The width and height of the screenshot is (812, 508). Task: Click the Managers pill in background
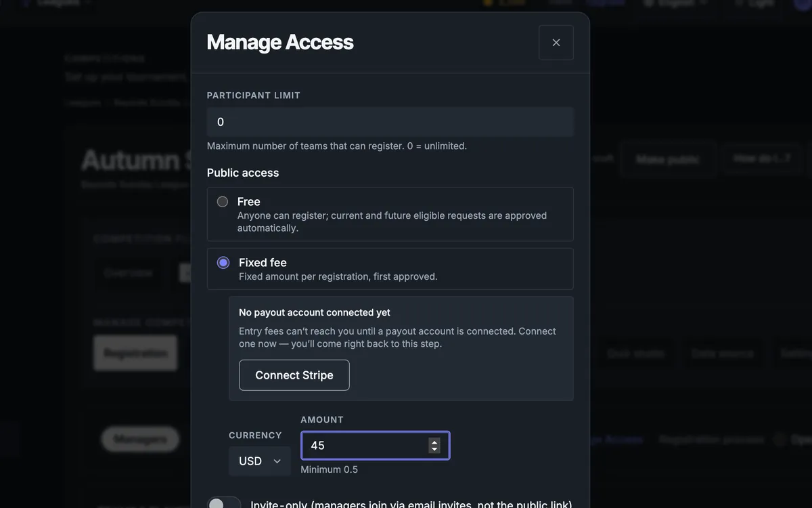pos(140,439)
